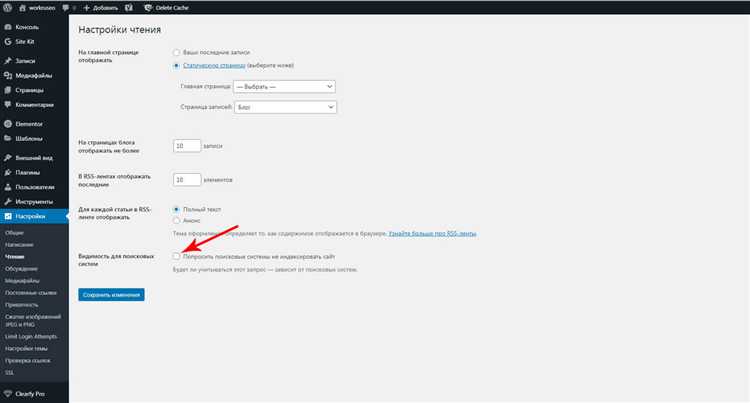Click the Elementor logo icon
The image size is (750, 403).
(x=8, y=124)
